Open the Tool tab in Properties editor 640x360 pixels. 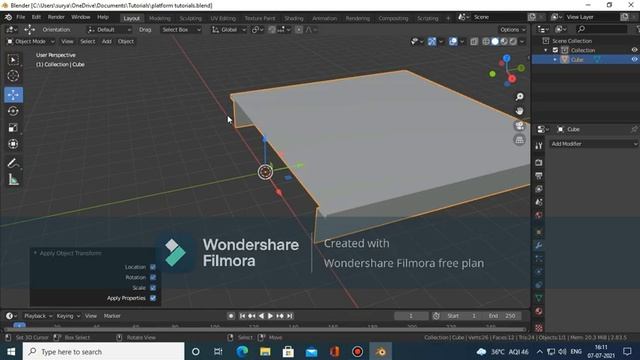[539, 146]
